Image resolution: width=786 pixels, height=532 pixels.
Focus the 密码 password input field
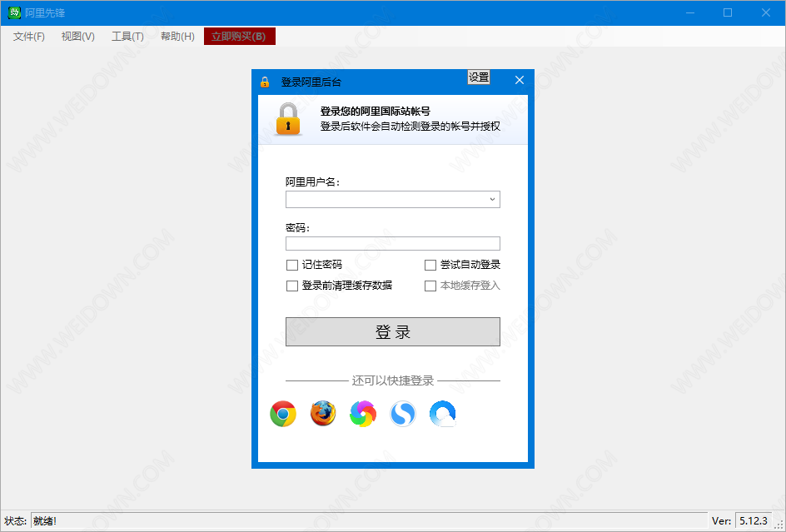click(392, 244)
